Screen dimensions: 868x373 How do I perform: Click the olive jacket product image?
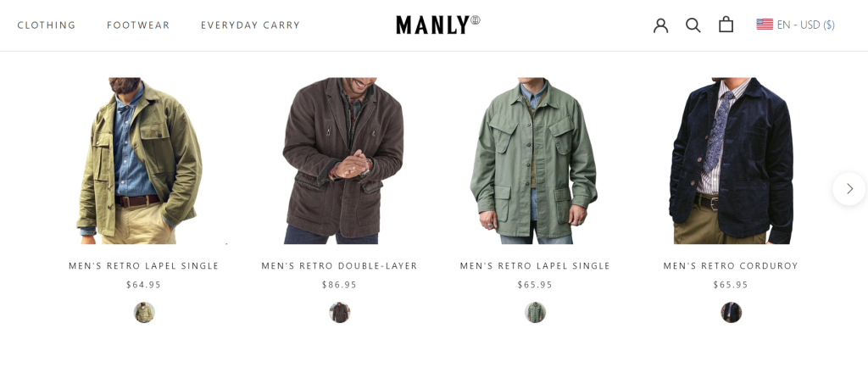point(144,160)
